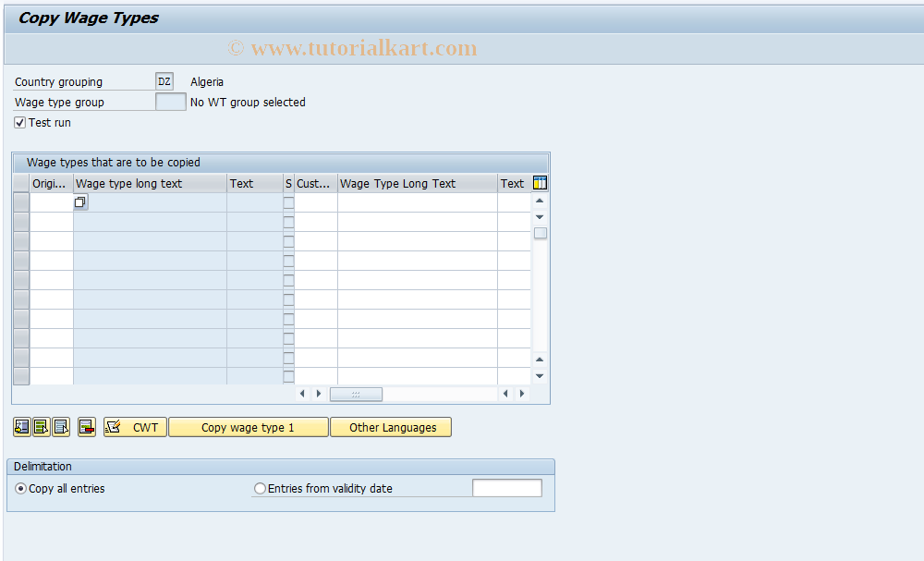The image size is (924, 561).
Task: Click the Deselect All rows icon
Action: coord(61,427)
